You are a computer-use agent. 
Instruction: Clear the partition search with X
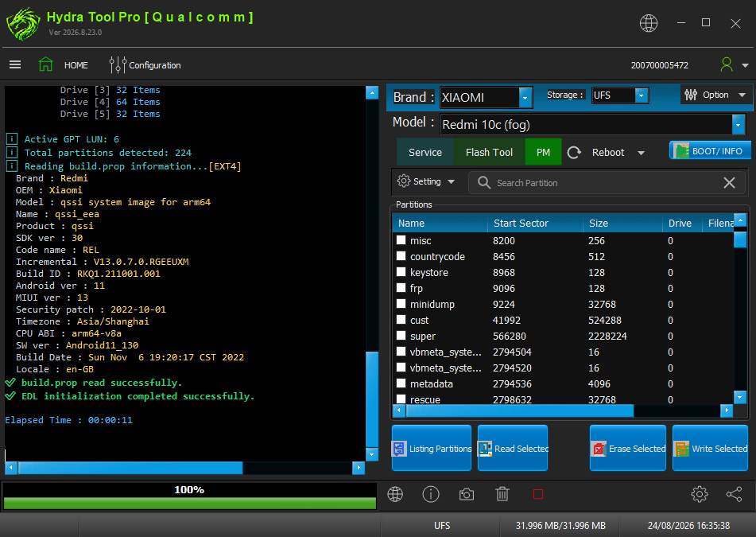730,182
